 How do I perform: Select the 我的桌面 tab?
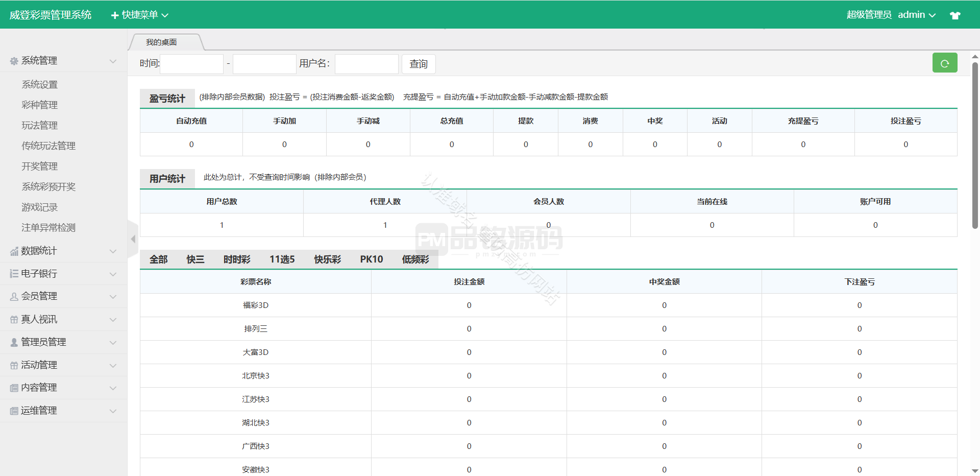(161, 42)
